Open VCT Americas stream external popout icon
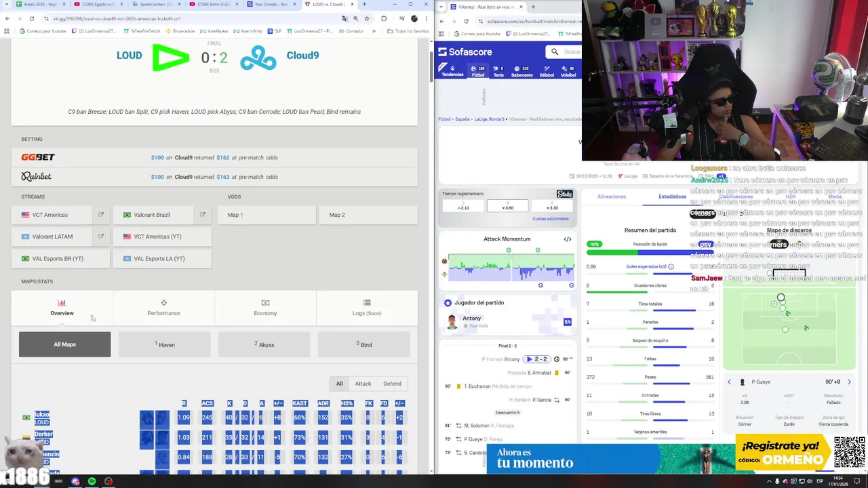This screenshot has height=488, width=868. click(x=101, y=215)
